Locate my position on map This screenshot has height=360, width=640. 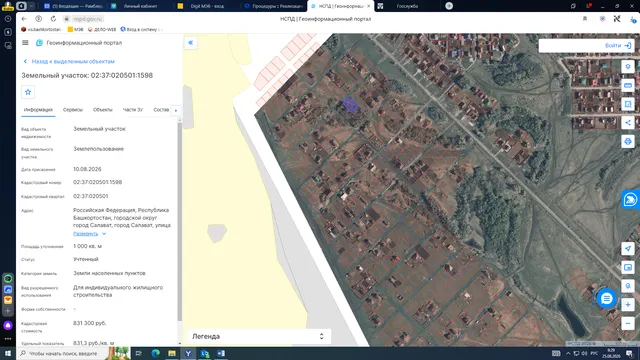[x=627, y=249]
